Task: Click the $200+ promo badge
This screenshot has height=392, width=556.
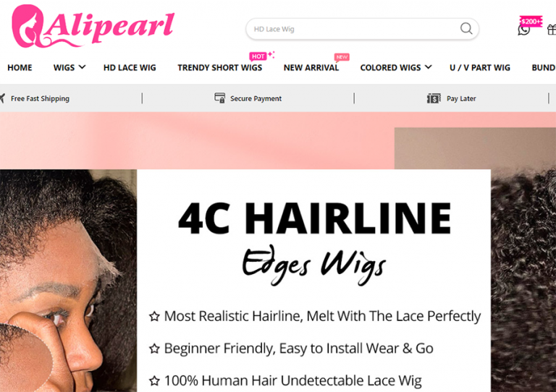Action: pyautogui.click(x=531, y=21)
